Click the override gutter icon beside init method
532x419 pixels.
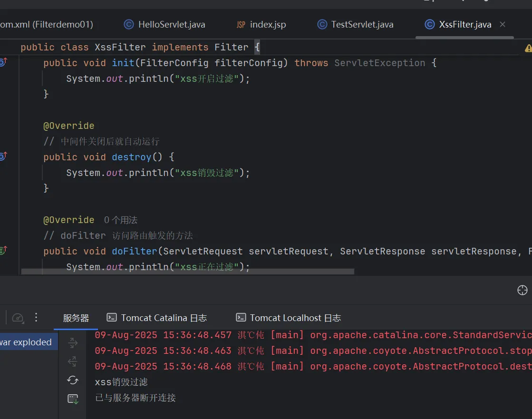(3, 62)
